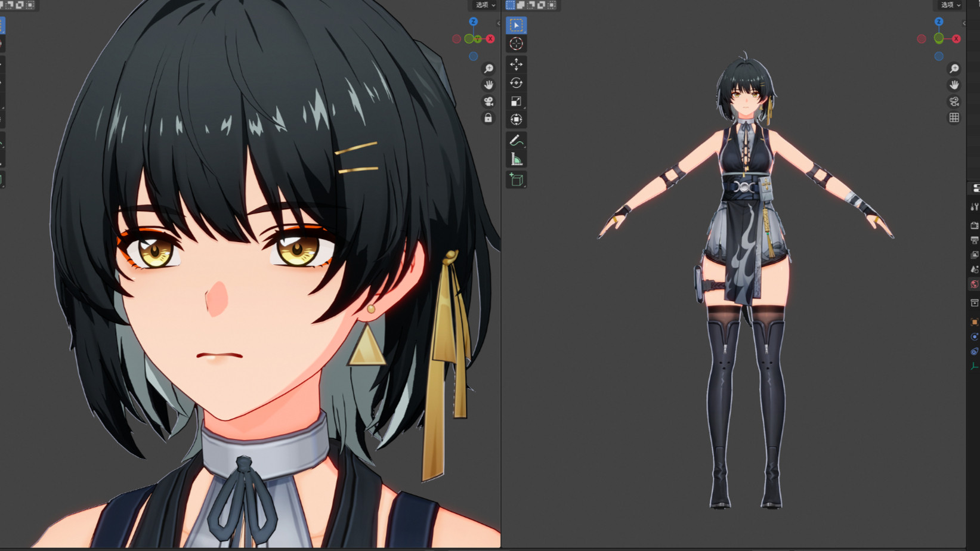The image size is (980, 551).
Task: Select the Measure ruler tool
Action: point(516,159)
